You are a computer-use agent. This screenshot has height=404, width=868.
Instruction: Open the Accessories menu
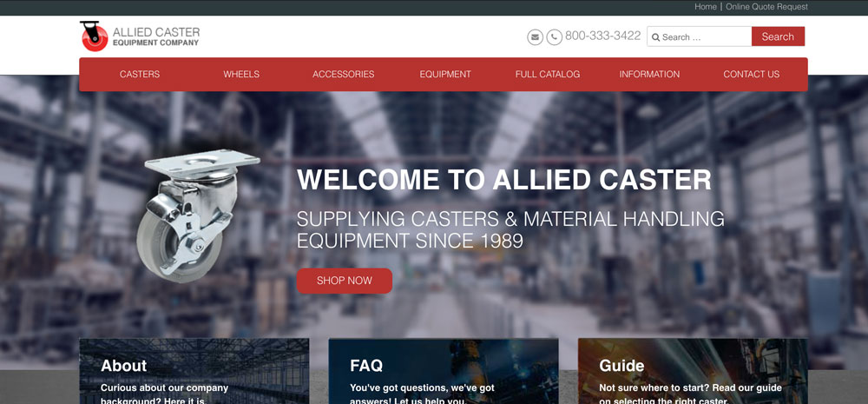pos(343,74)
